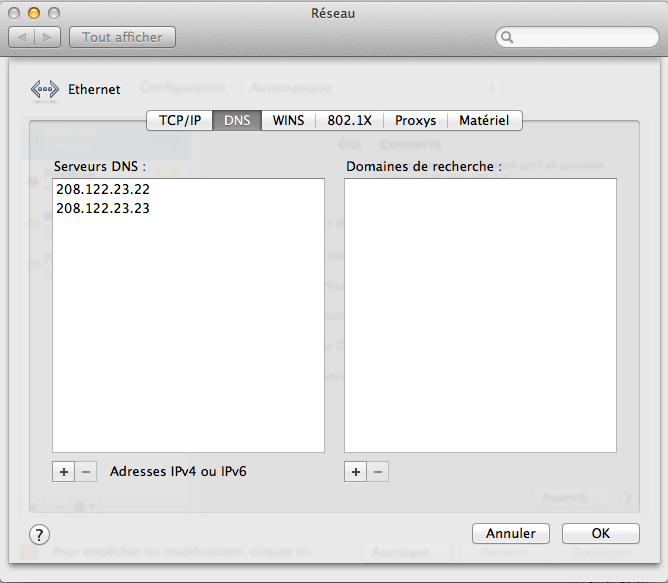Confirm settings with OK button
Screen dimensions: 668x583
(x=601, y=534)
